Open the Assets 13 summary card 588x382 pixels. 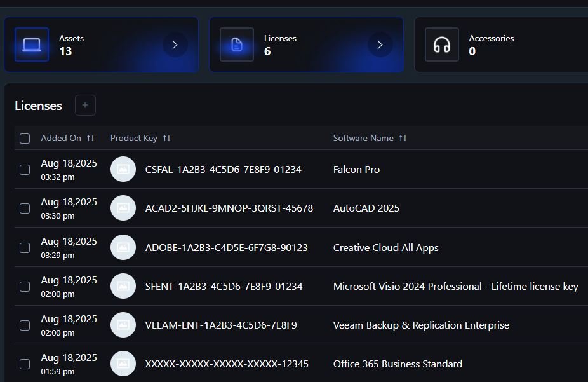tap(101, 44)
